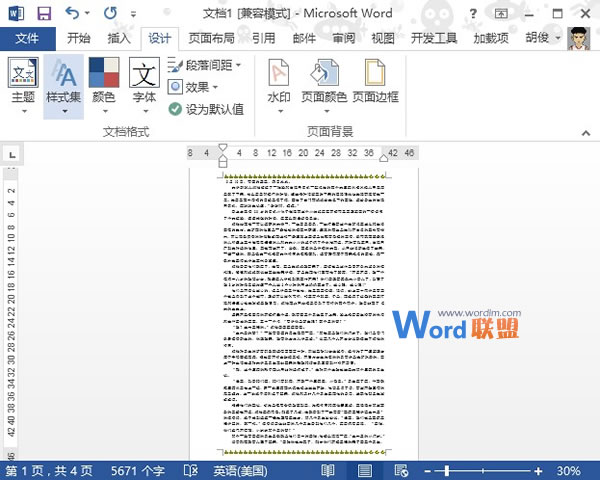Click the Word application icon in title bar
The image size is (600, 480).
(x=16, y=14)
